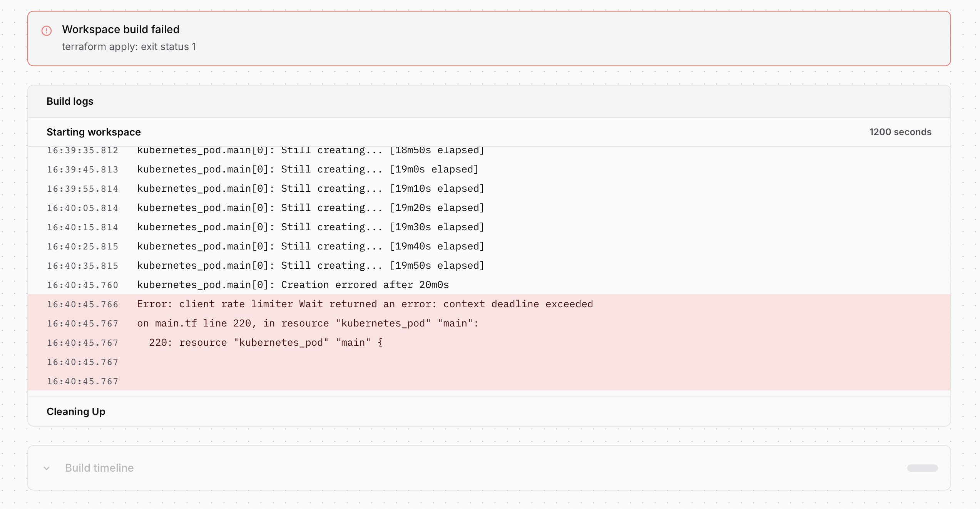This screenshot has height=509, width=980.
Task: Click the 19m30s elapsed log line
Action: [310, 227]
